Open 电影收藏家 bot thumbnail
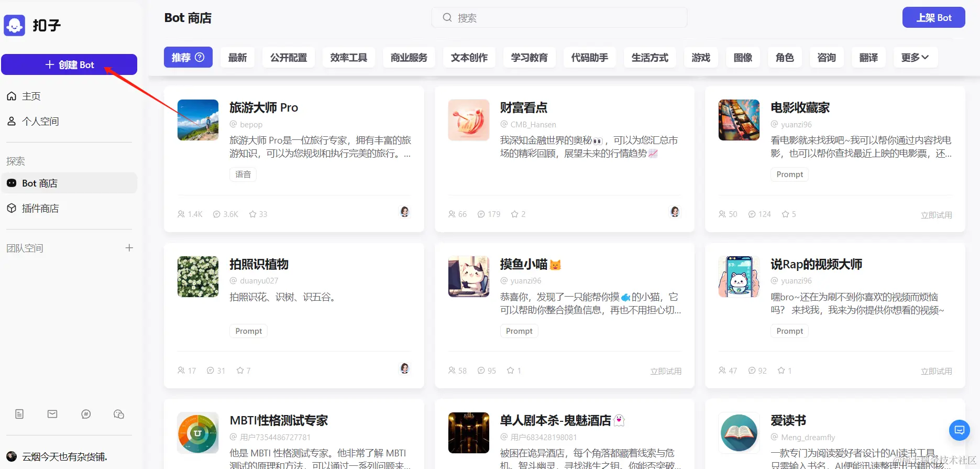980x469 pixels. [739, 120]
